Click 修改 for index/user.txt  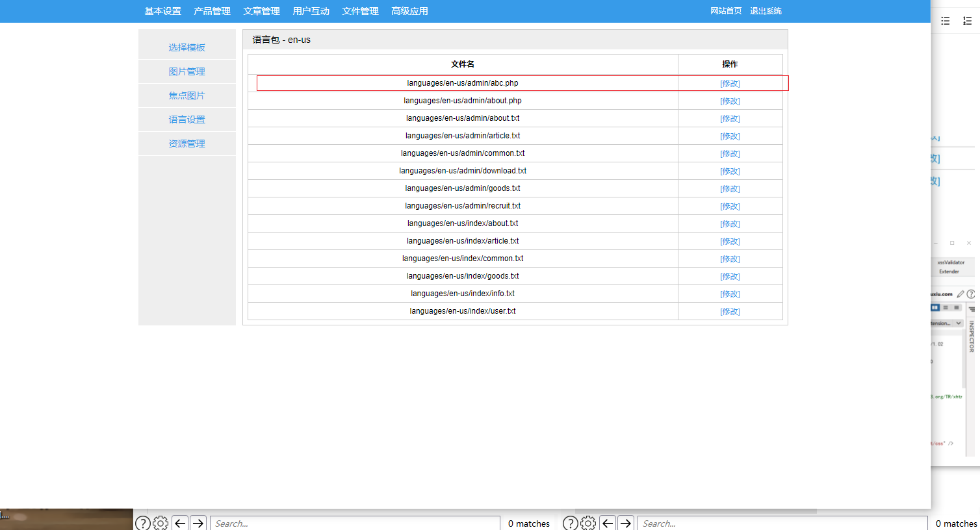tap(730, 312)
